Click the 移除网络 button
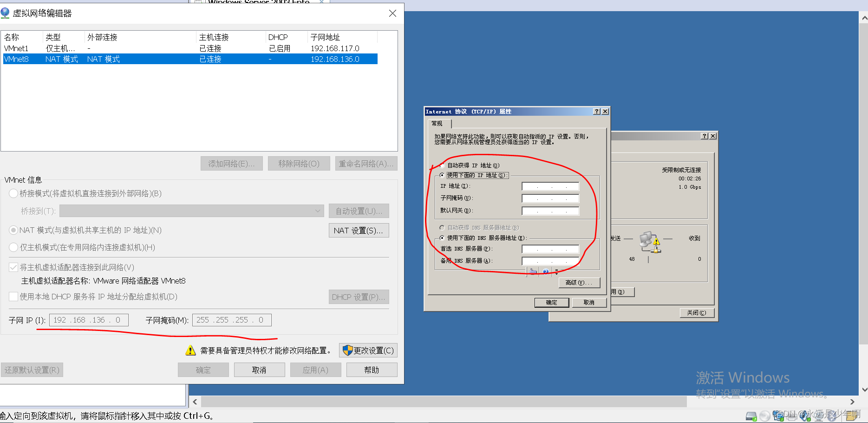 coord(299,164)
